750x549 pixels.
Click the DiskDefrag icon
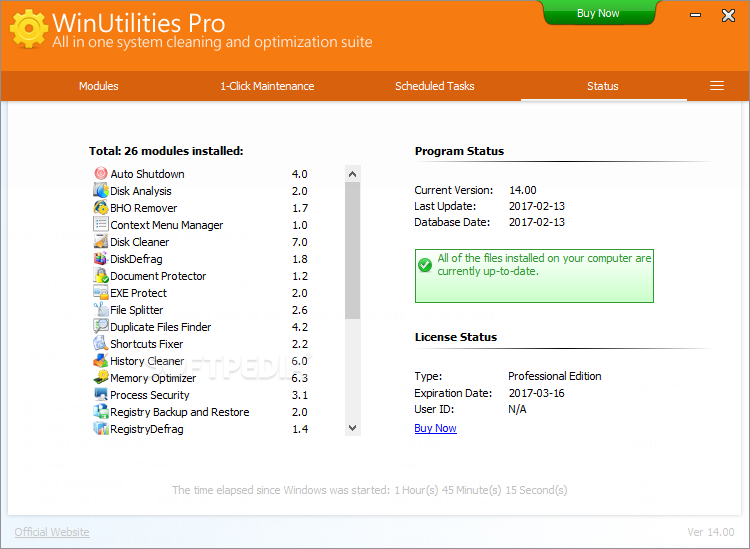click(100, 258)
